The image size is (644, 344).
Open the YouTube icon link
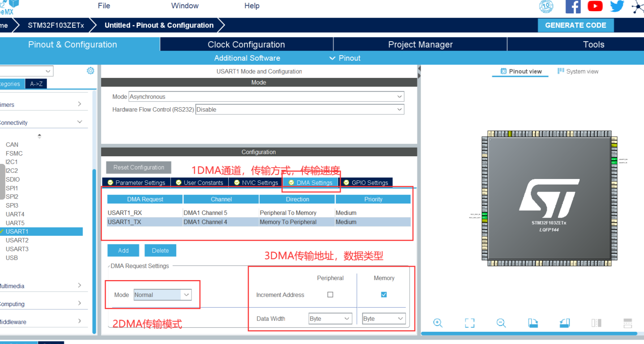(x=595, y=6)
